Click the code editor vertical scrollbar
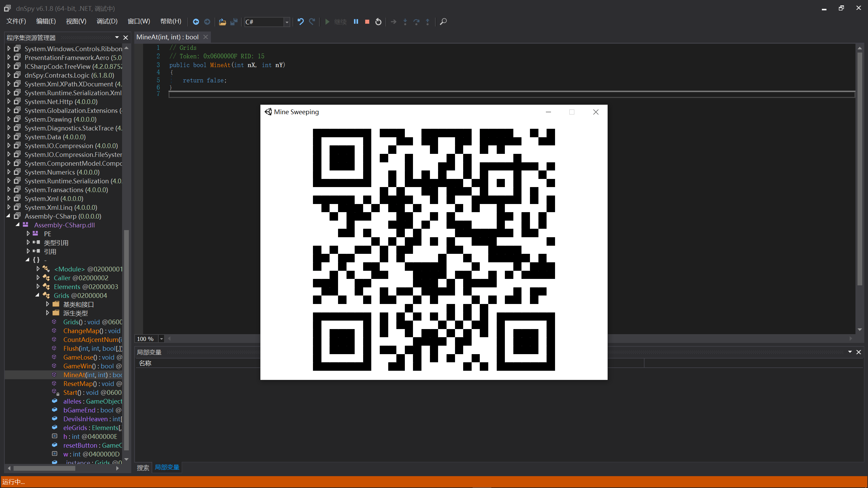The image size is (868, 488). coord(860,168)
